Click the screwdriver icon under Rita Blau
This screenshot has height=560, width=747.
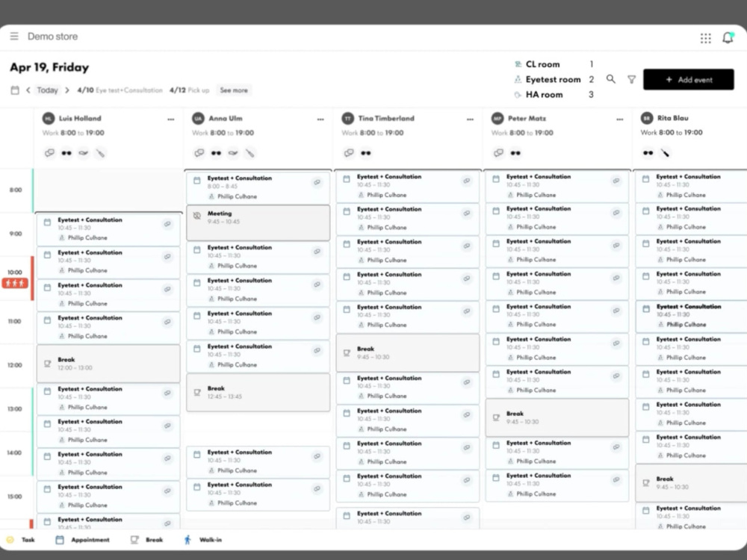click(x=665, y=153)
